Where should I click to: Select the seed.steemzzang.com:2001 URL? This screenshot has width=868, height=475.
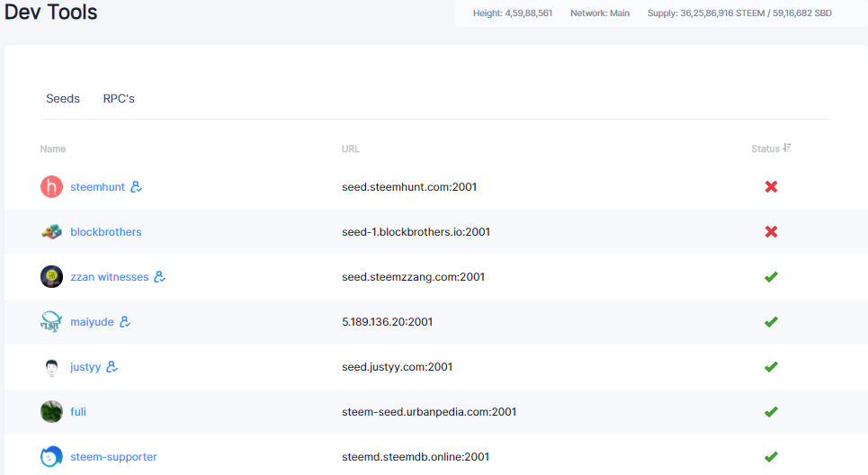click(413, 277)
